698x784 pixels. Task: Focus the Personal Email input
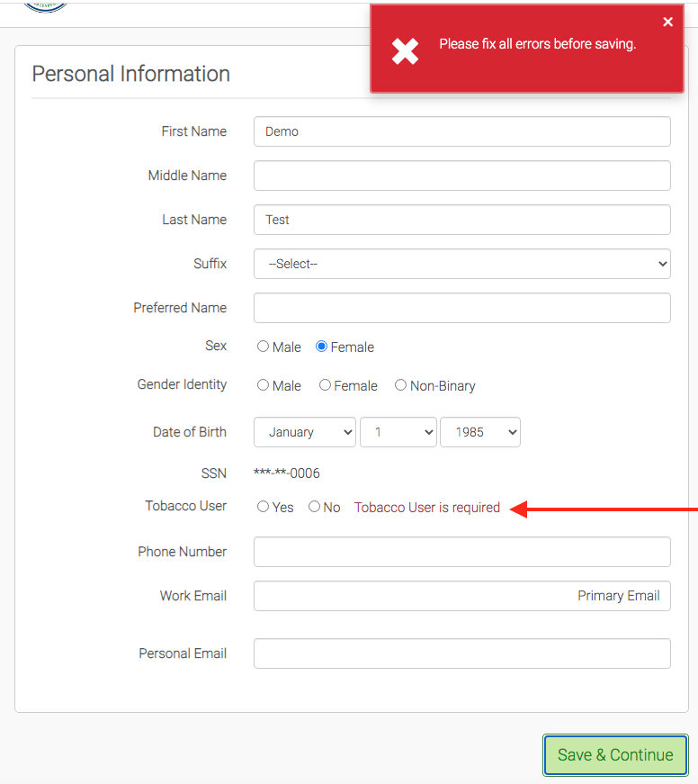(461, 653)
